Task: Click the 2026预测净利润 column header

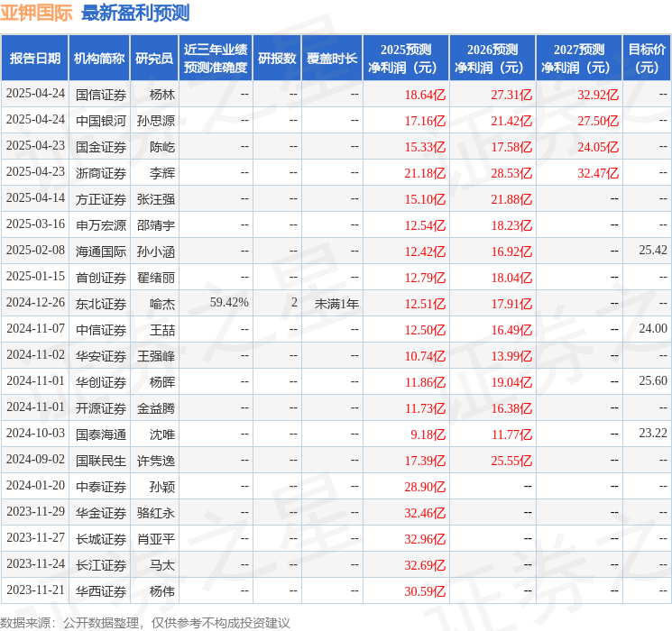Action: tap(492, 59)
